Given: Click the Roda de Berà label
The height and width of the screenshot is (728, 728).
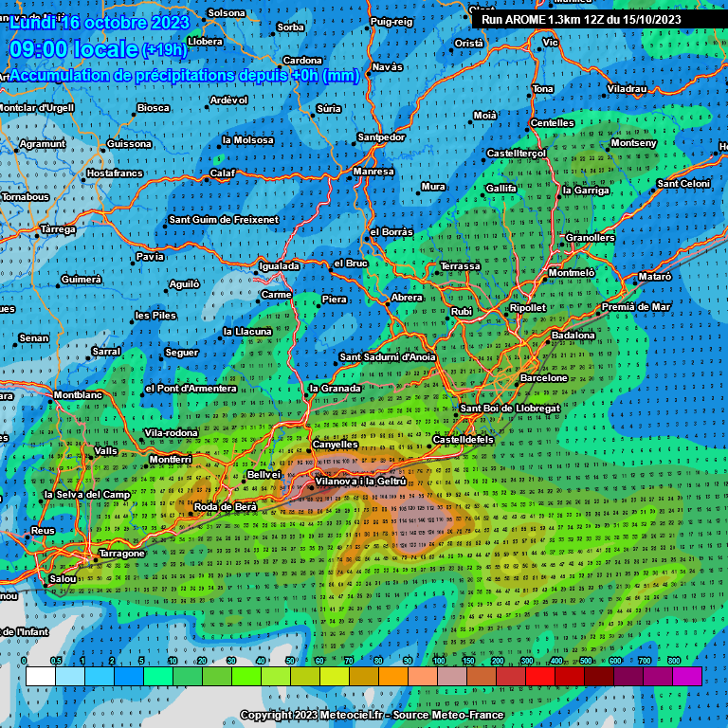Looking at the screenshot, I should coord(226,507).
